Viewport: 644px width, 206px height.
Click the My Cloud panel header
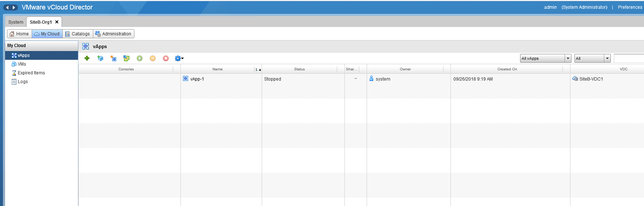point(42,46)
